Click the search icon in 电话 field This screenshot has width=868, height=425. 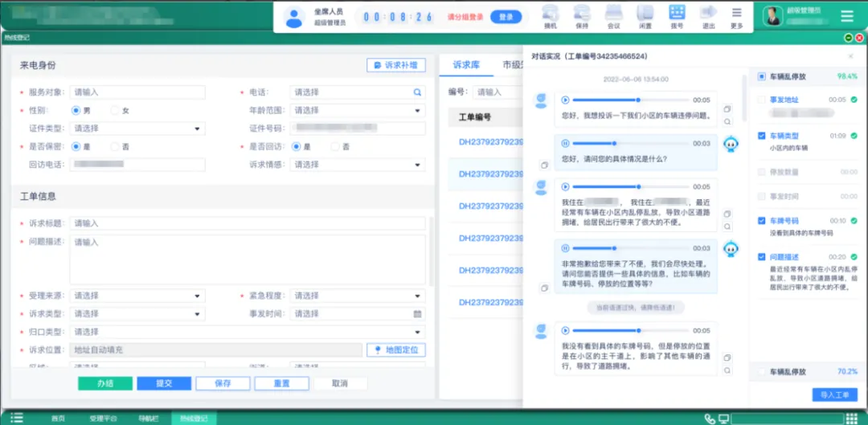coord(417,92)
